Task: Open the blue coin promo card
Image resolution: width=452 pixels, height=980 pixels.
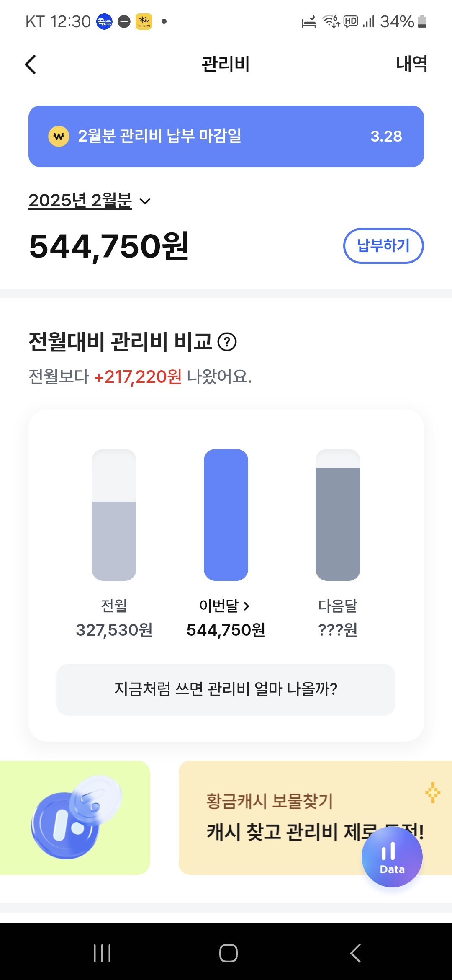Action: [75, 818]
